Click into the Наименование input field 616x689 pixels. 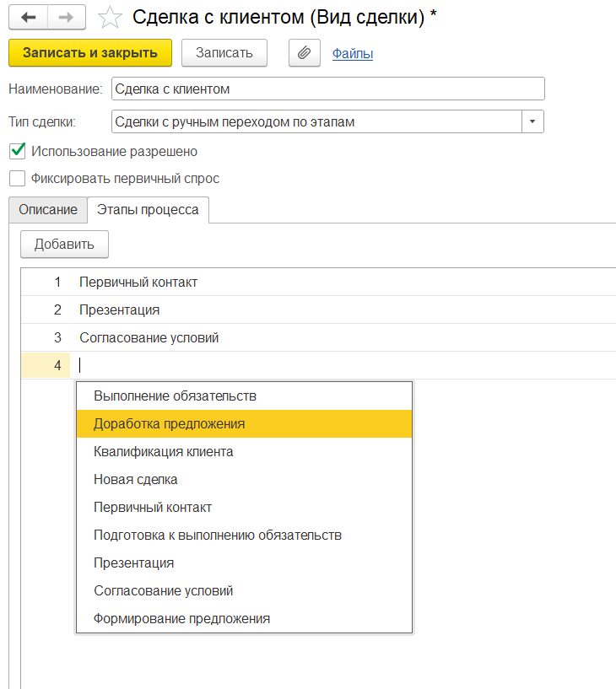(x=328, y=89)
